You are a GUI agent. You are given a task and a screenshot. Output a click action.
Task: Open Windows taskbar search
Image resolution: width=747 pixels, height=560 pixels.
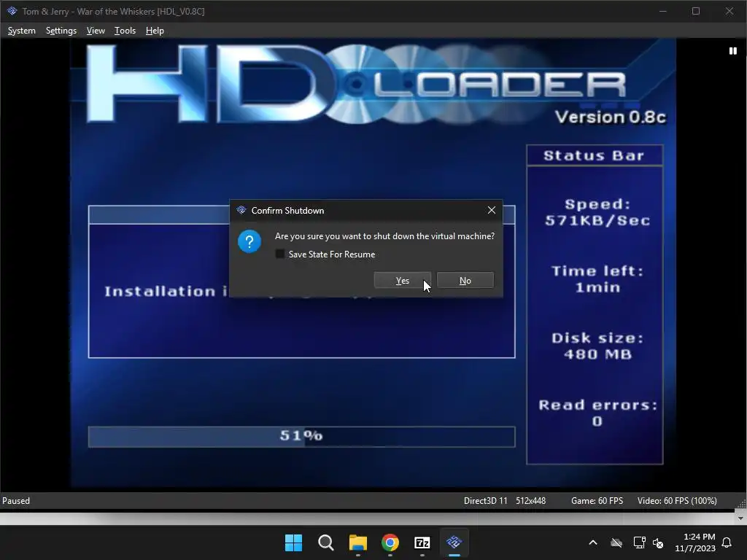[326, 542]
